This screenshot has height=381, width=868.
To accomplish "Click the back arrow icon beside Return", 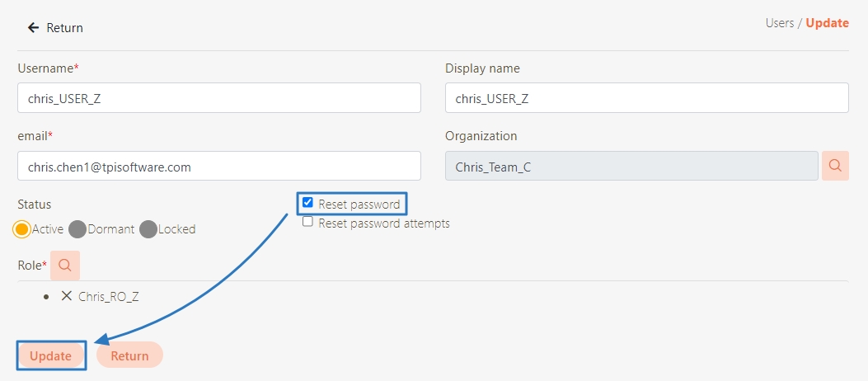I will tap(33, 28).
